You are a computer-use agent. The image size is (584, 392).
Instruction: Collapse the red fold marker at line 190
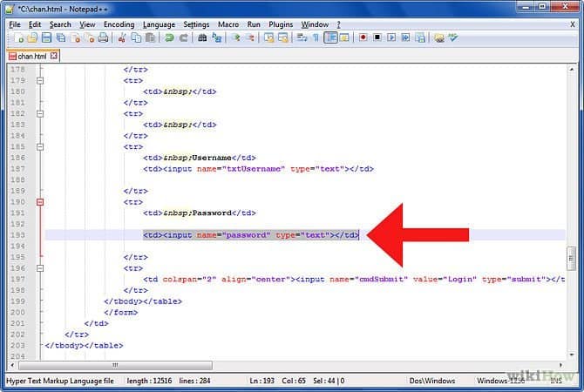click(x=40, y=202)
